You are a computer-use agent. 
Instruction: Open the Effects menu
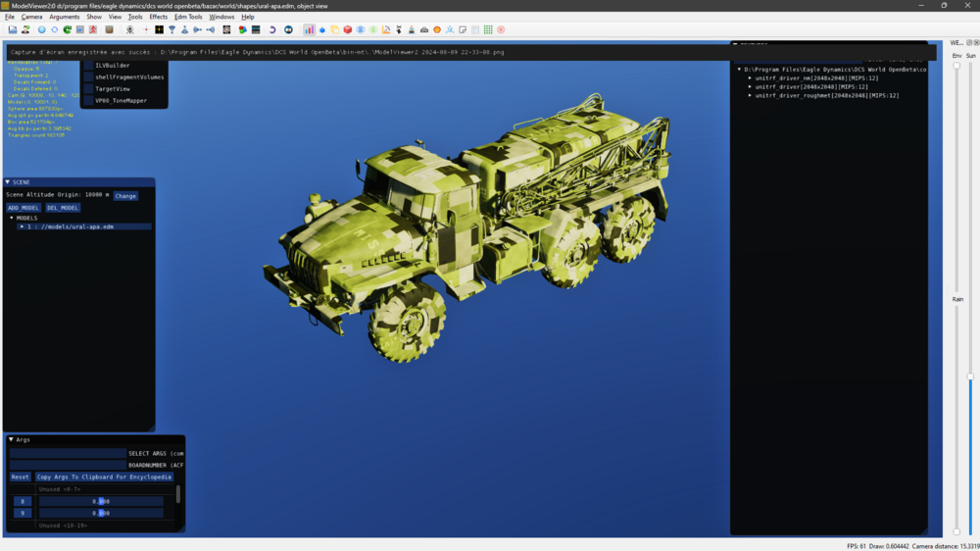[158, 17]
